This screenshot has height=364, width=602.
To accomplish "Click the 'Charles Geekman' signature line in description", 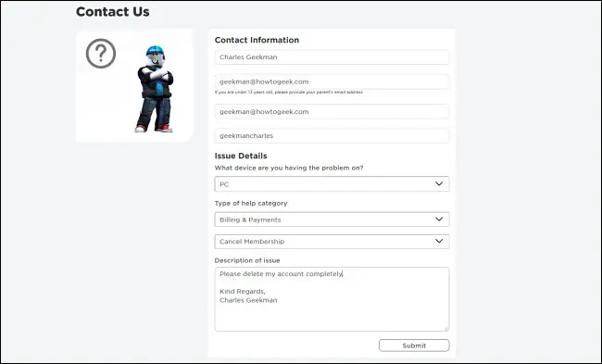I will click(x=248, y=300).
